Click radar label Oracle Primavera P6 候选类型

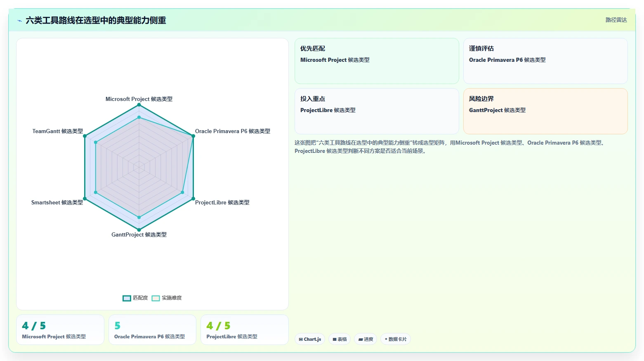tap(233, 131)
